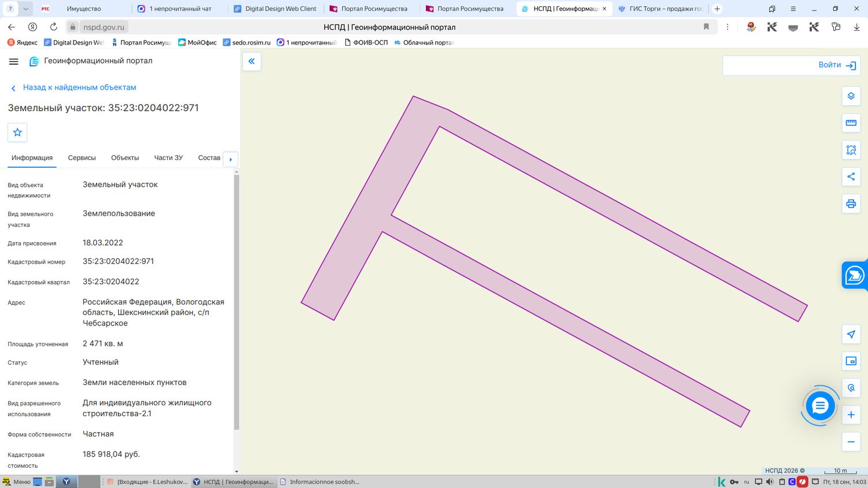The width and height of the screenshot is (868, 488).
Task: Select the ruler measurement tool
Action: (x=851, y=123)
